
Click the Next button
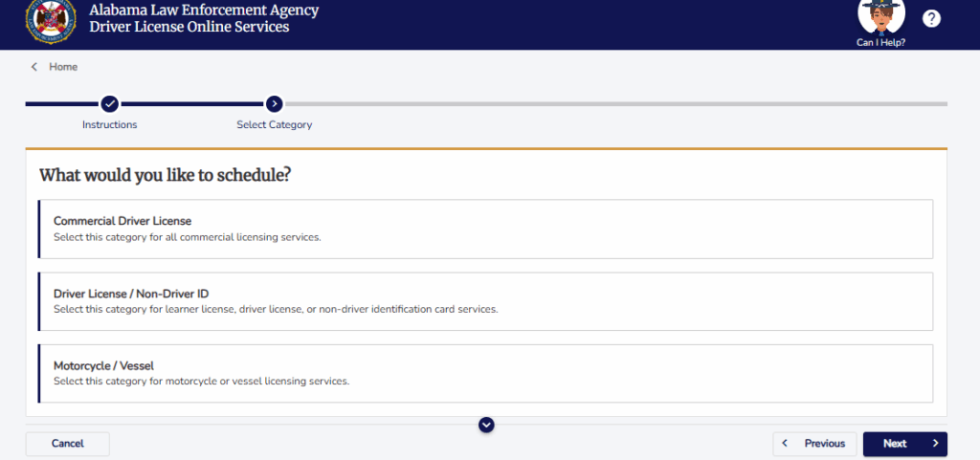[905, 444]
